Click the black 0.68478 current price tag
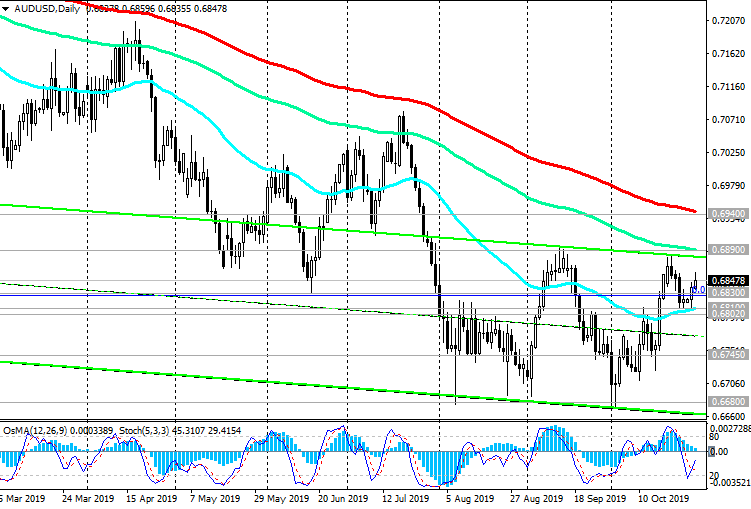The width and height of the screenshot is (751, 509). point(728,281)
